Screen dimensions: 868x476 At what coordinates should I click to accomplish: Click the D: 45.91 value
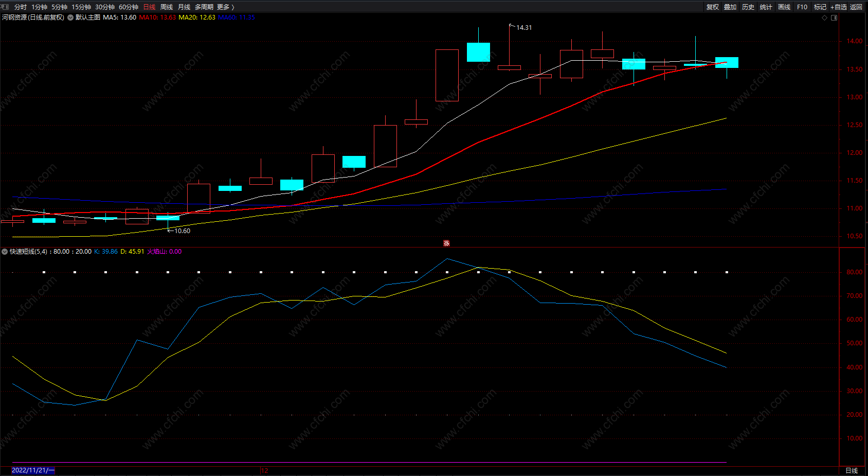(x=132, y=252)
